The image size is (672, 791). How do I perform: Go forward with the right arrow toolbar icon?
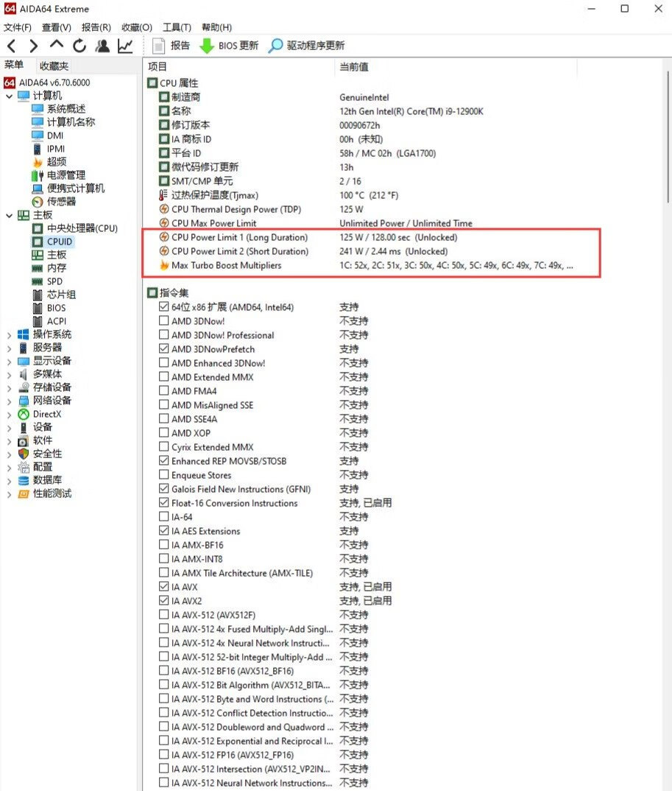click(x=33, y=46)
